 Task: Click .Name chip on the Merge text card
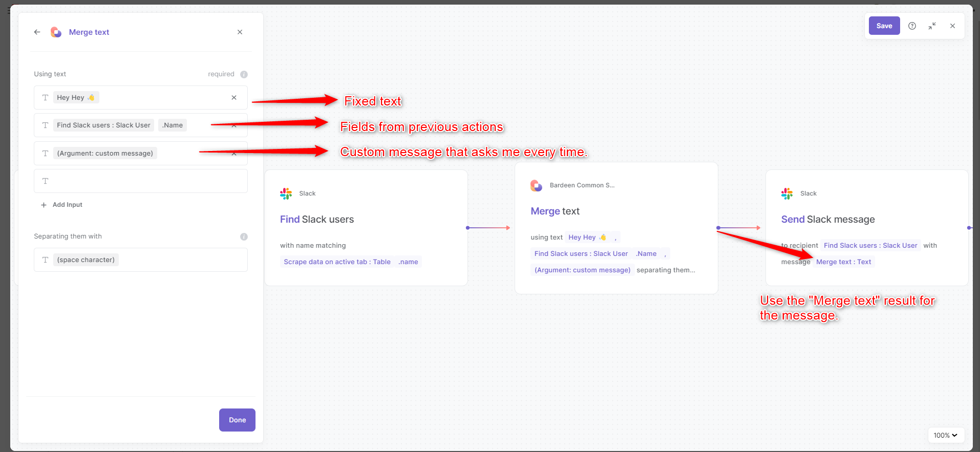(x=646, y=253)
